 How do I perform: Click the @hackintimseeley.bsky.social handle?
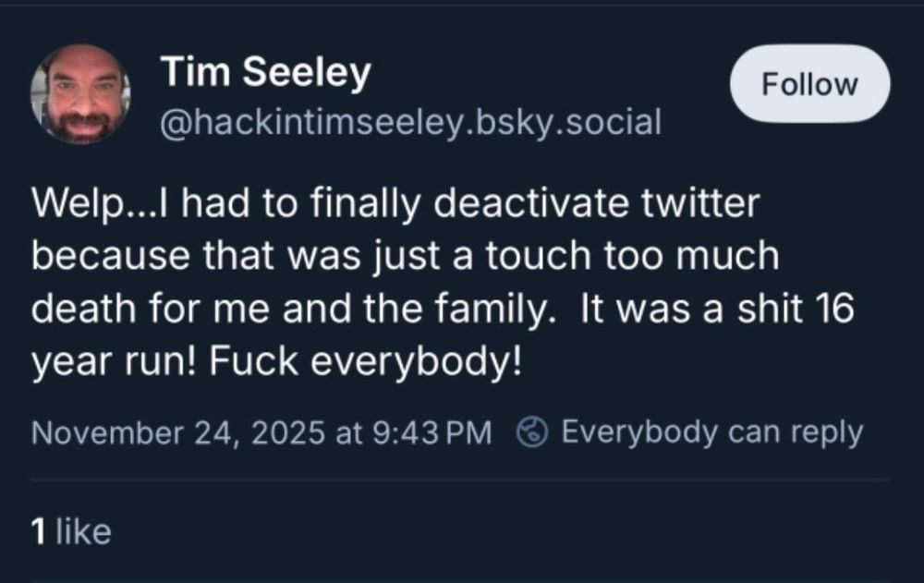click(x=411, y=120)
